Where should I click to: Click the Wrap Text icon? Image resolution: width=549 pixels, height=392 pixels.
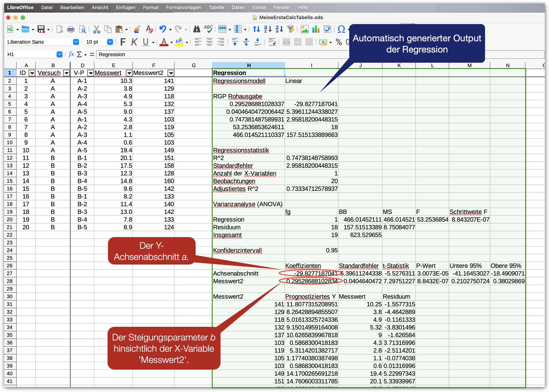(x=272, y=42)
